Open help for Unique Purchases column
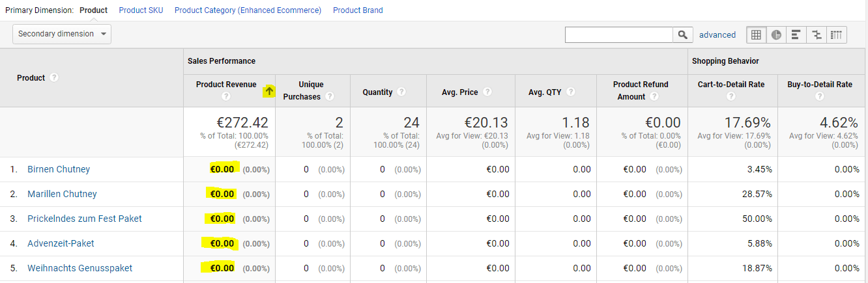This screenshot has width=868, height=283. click(x=330, y=97)
